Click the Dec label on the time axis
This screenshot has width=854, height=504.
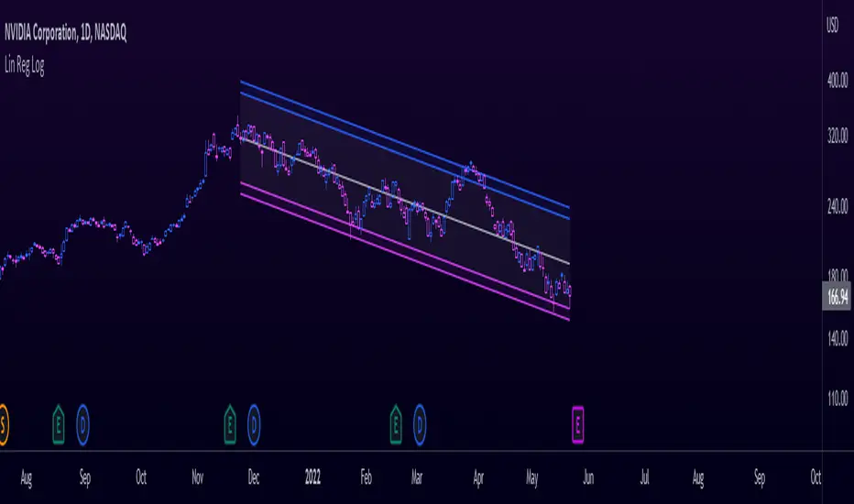coord(254,477)
